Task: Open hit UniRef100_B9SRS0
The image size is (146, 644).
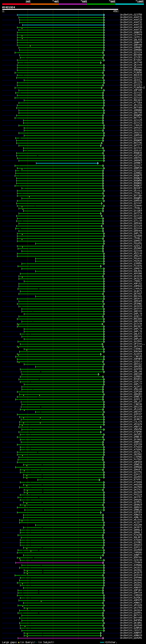Action: (131, 379)
